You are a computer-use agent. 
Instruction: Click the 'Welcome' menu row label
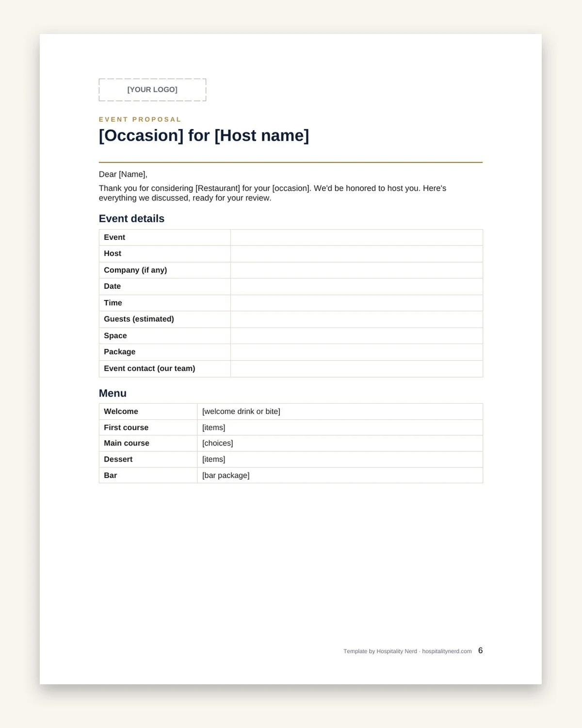point(121,412)
